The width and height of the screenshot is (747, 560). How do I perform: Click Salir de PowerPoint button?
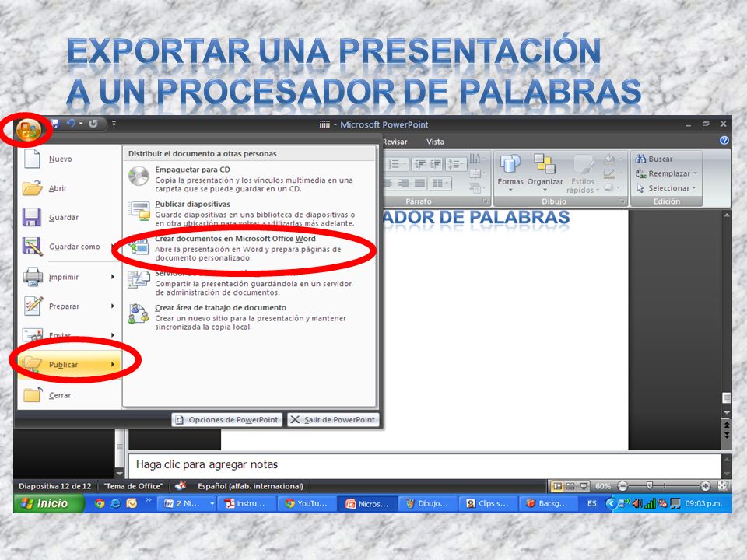tap(333, 419)
